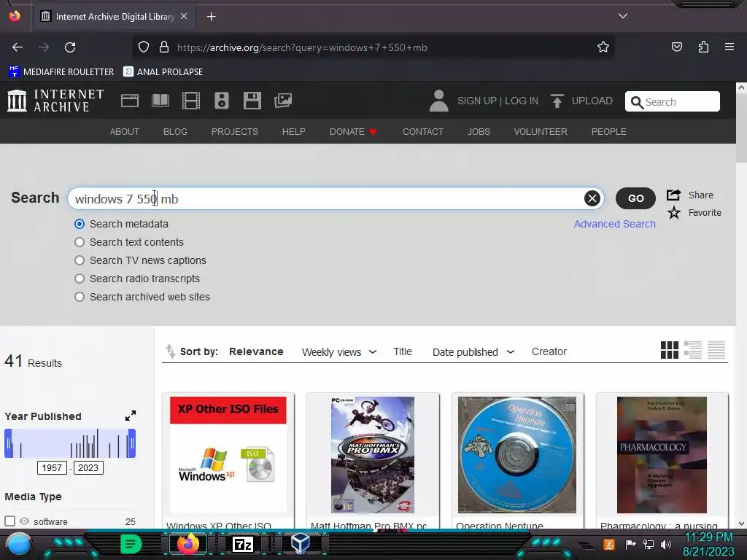This screenshot has height=560, width=747.
Task: Close the Internet Archive tab
Action: [x=184, y=16]
